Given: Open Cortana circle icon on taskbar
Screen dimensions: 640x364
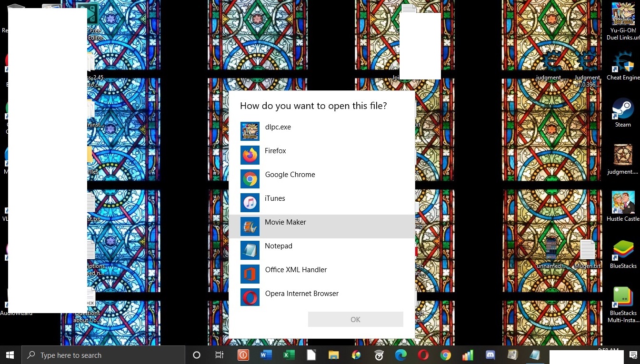Looking at the screenshot, I should (x=196, y=355).
